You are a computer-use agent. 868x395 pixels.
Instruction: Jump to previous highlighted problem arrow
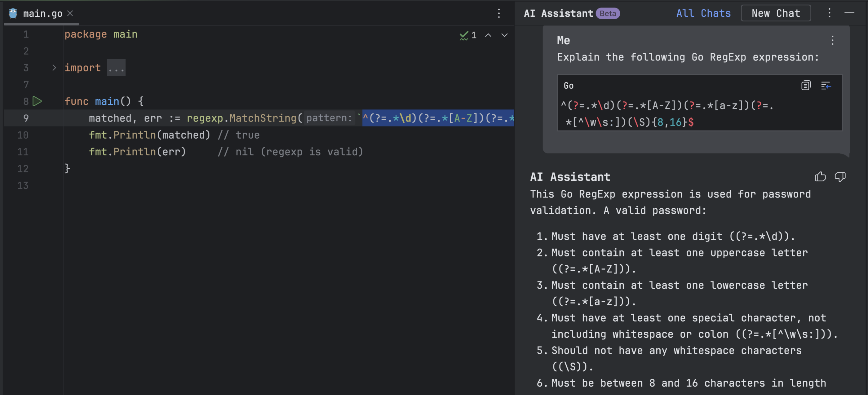[488, 35]
